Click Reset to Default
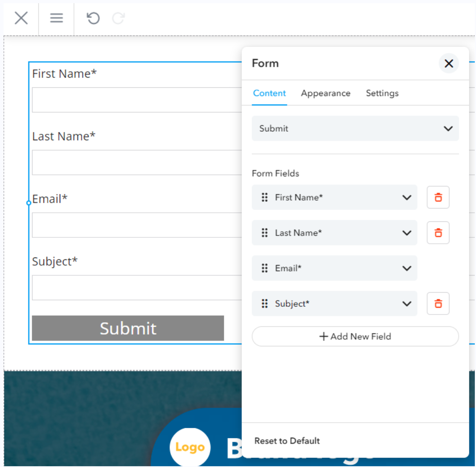The height and width of the screenshot is (467, 476). 287,441
